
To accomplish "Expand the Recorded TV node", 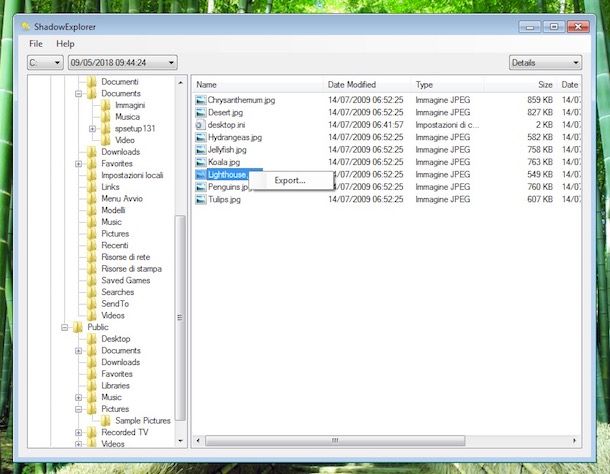I will pos(79,432).
